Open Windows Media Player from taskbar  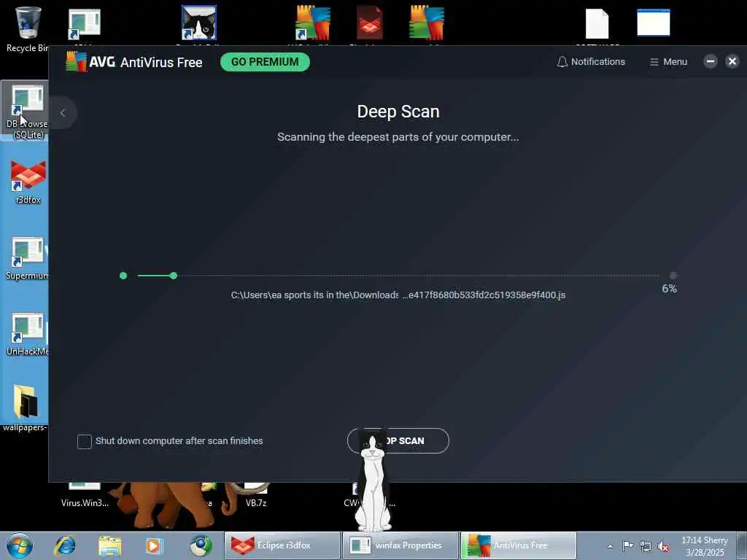(x=154, y=545)
